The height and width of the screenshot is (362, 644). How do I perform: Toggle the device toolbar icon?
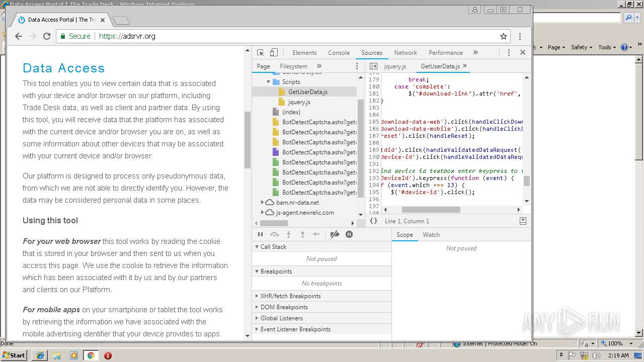click(x=274, y=52)
